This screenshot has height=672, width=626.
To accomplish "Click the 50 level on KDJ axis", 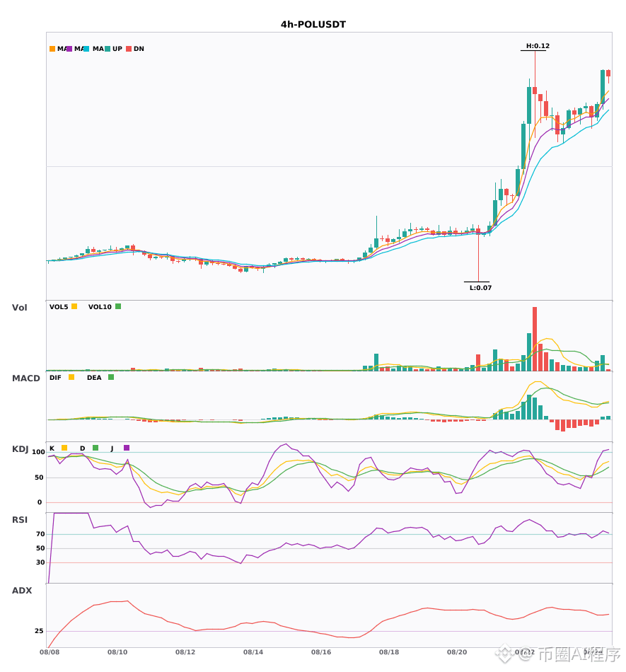I will point(39,477).
